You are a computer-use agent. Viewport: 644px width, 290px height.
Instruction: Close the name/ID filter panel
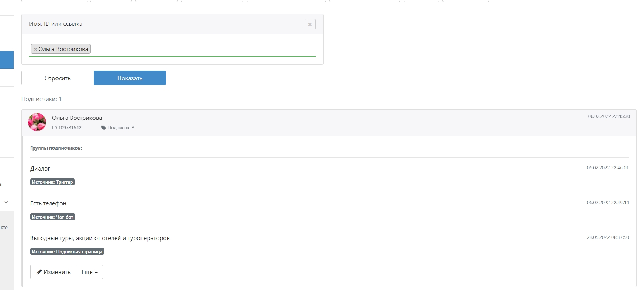[310, 24]
